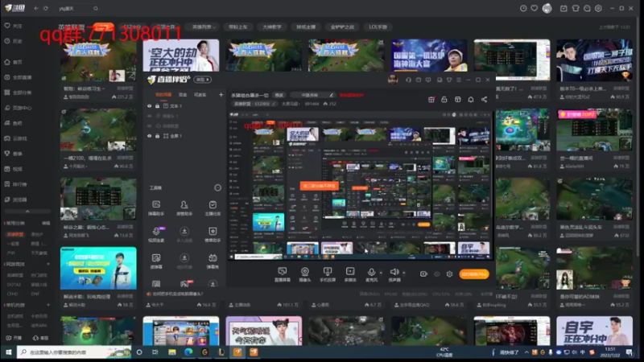Image resolution: width=644 pixels, height=362 pixels.
Task: Click 编辑 link in 常用分类 section
Action: click(x=46, y=224)
